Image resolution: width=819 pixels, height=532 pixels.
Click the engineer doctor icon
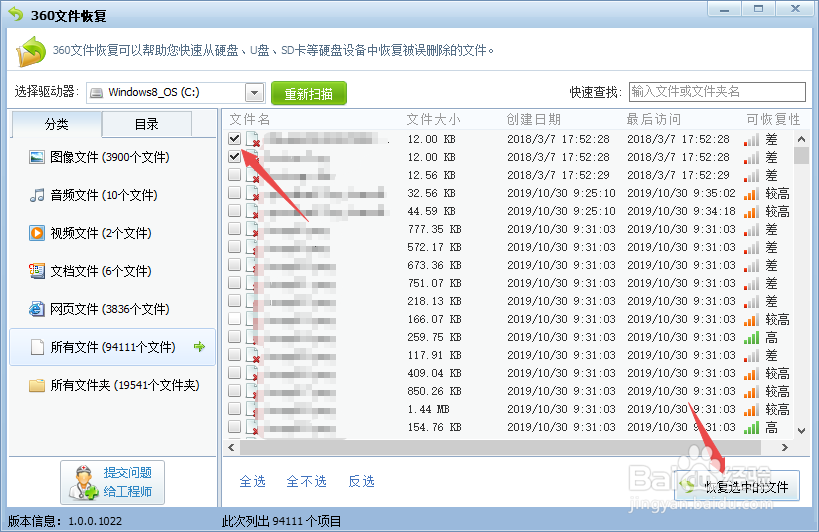click(84, 482)
